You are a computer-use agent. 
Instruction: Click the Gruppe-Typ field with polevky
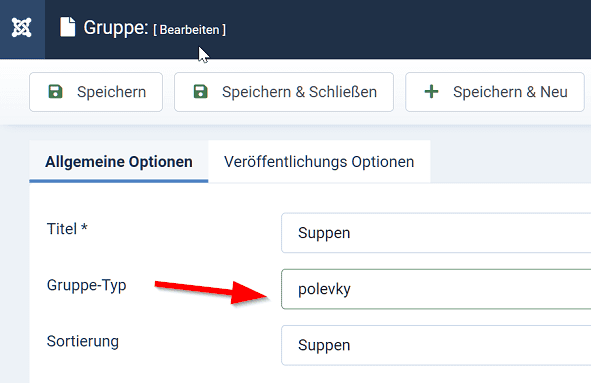pyautogui.click(x=436, y=289)
